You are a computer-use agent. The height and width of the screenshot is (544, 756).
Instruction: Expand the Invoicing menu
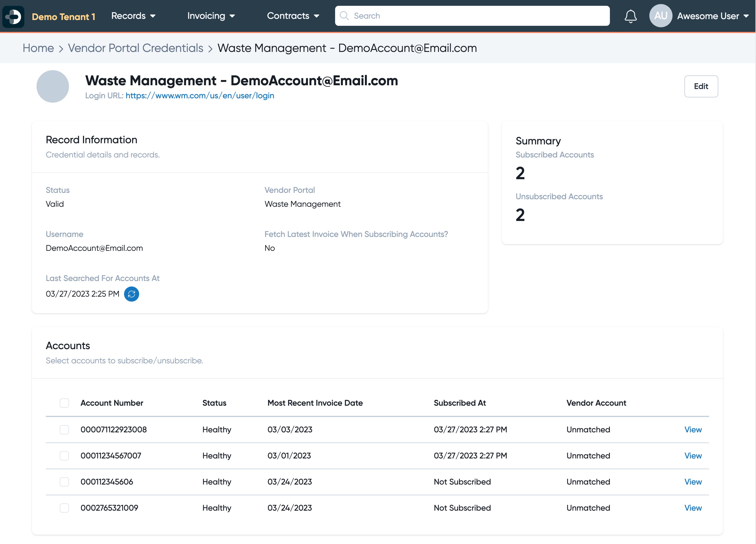pyautogui.click(x=211, y=16)
